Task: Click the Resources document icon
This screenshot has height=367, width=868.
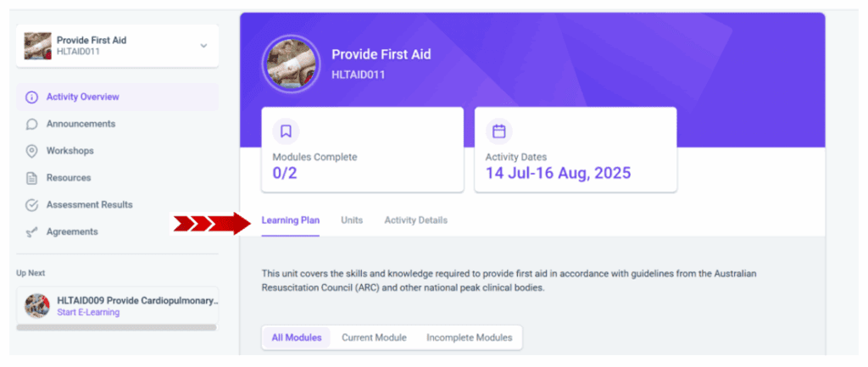Action: coord(32,178)
